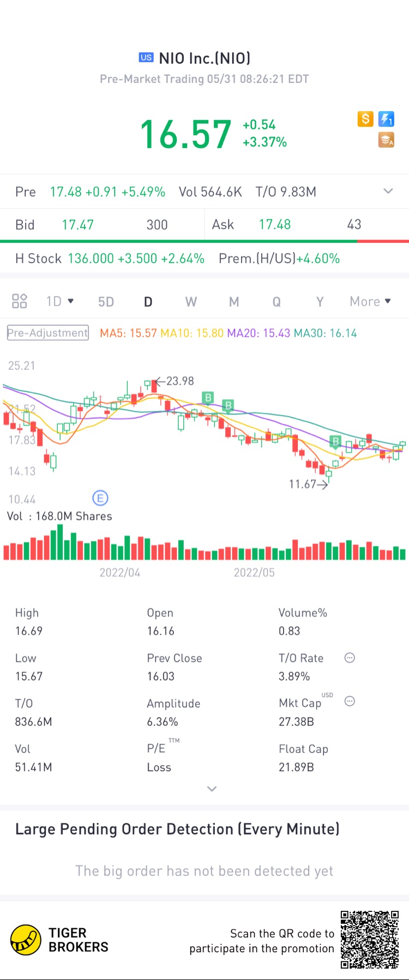Image resolution: width=409 pixels, height=980 pixels.
Task: Tap the orange dollar sign icon
Action: click(x=365, y=119)
